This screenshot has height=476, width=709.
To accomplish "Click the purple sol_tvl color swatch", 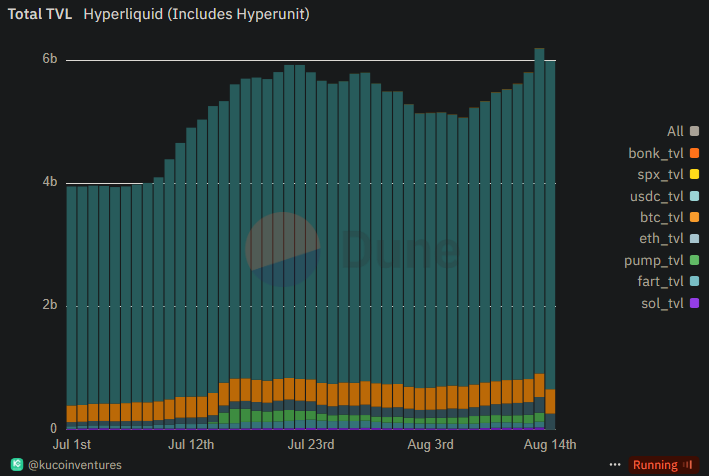I will (695, 303).
